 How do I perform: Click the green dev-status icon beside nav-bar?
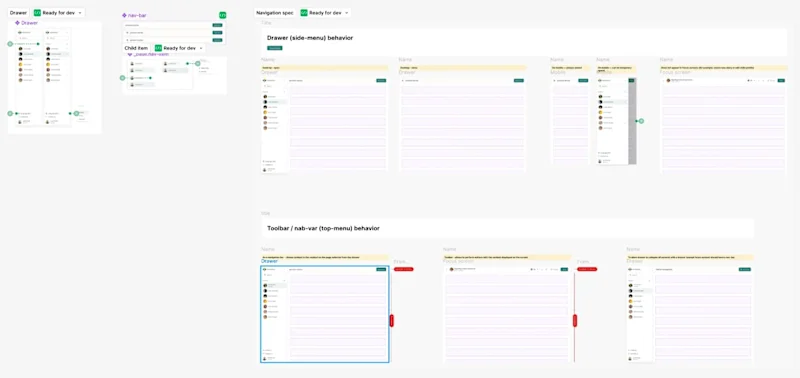222,15
